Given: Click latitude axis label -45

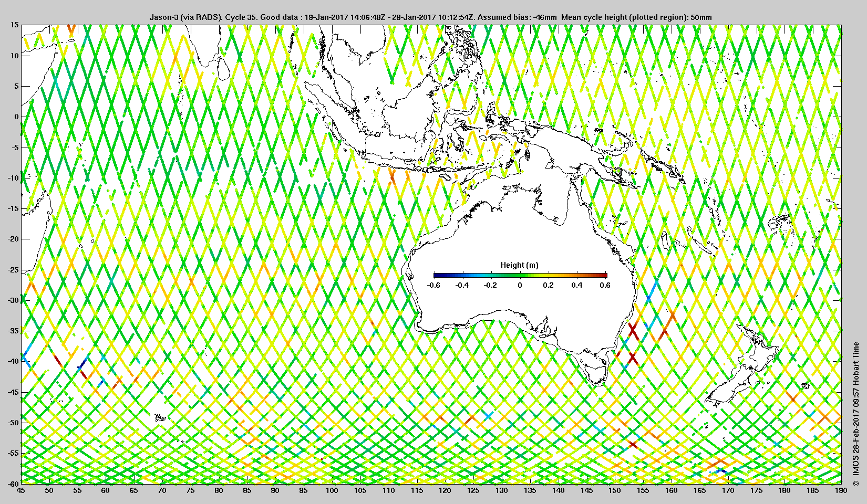Looking at the screenshot, I should 13,392.
